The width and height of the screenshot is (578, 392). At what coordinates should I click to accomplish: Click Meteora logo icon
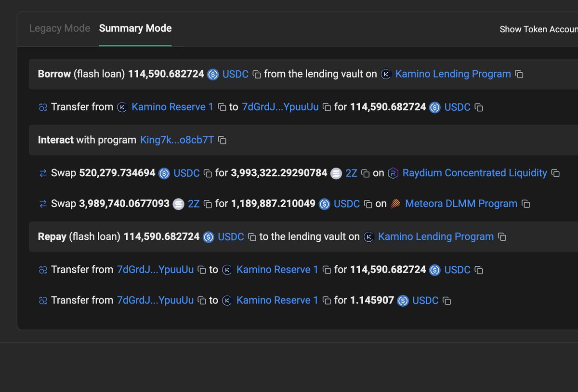(396, 204)
